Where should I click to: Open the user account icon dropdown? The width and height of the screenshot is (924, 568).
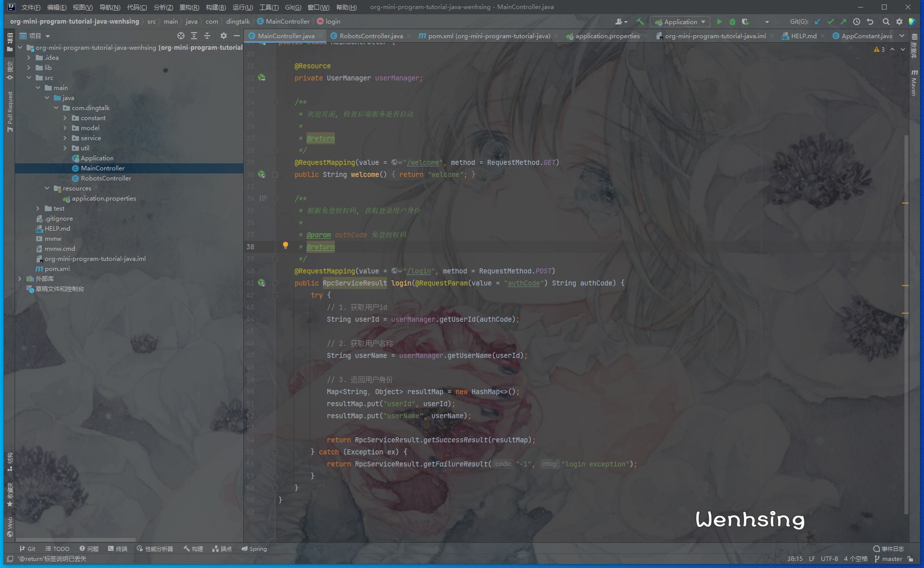[x=621, y=22]
